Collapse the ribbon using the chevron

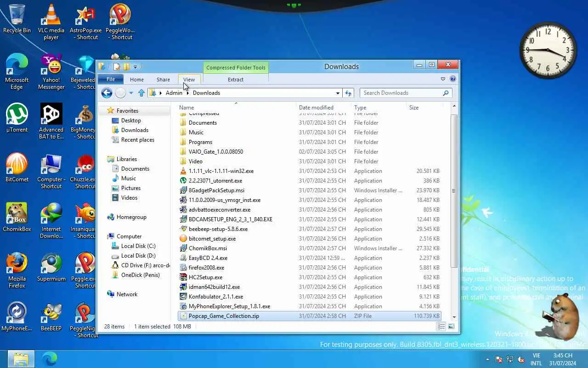(443, 79)
